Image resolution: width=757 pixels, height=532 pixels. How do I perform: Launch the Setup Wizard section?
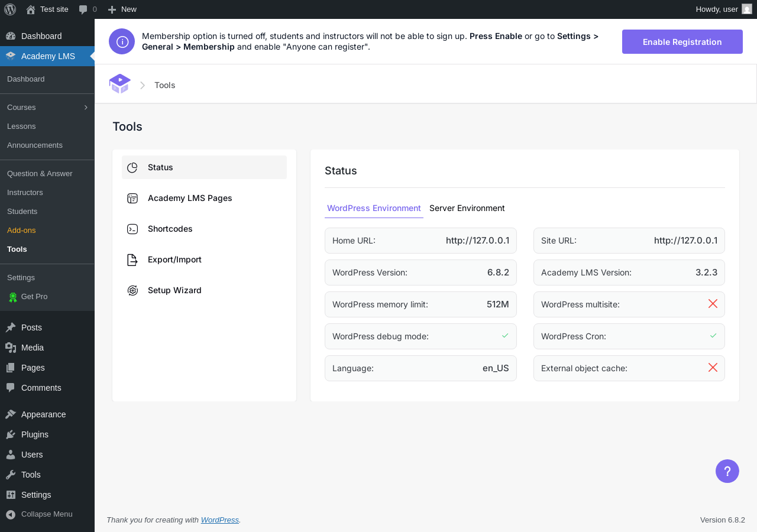(x=204, y=290)
